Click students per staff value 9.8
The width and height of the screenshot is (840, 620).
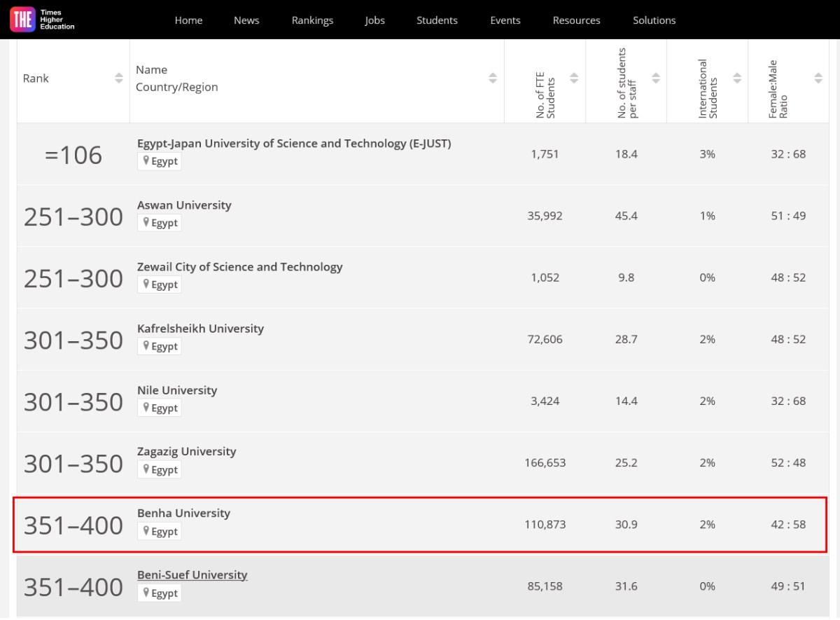tap(626, 277)
